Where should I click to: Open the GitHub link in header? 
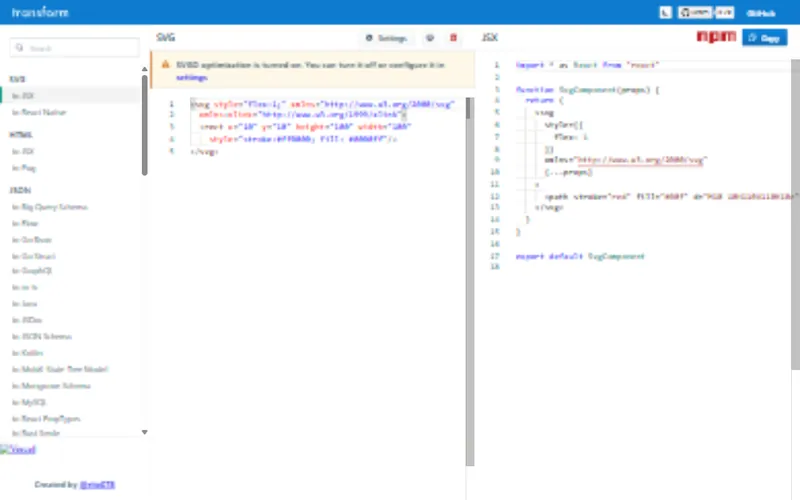761,13
